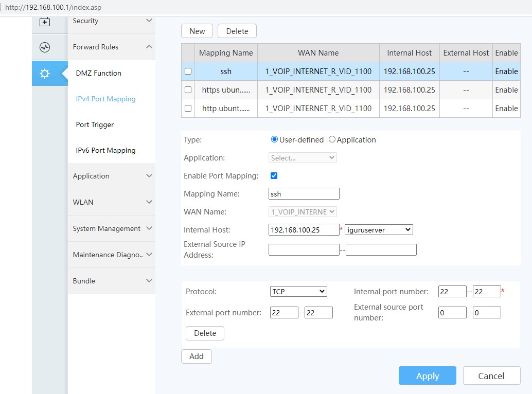The width and height of the screenshot is (532, 394).
Task: Open the Port Trigger page
Action: (95, 125)
